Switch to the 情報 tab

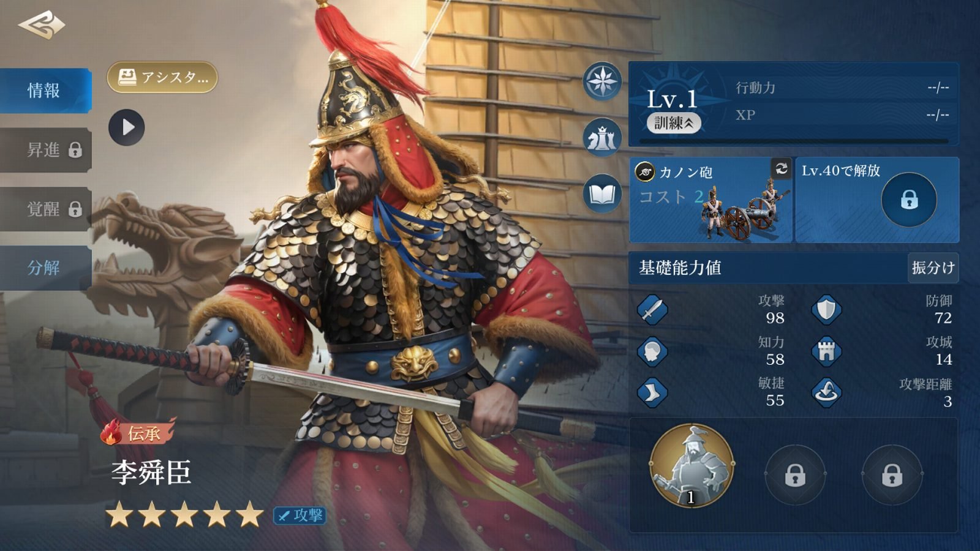point(45,91)
